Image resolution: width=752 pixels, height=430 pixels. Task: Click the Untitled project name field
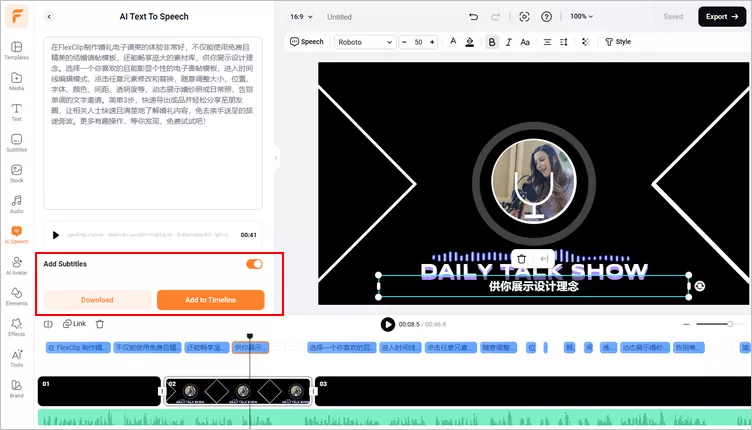[x=340, y=17]
